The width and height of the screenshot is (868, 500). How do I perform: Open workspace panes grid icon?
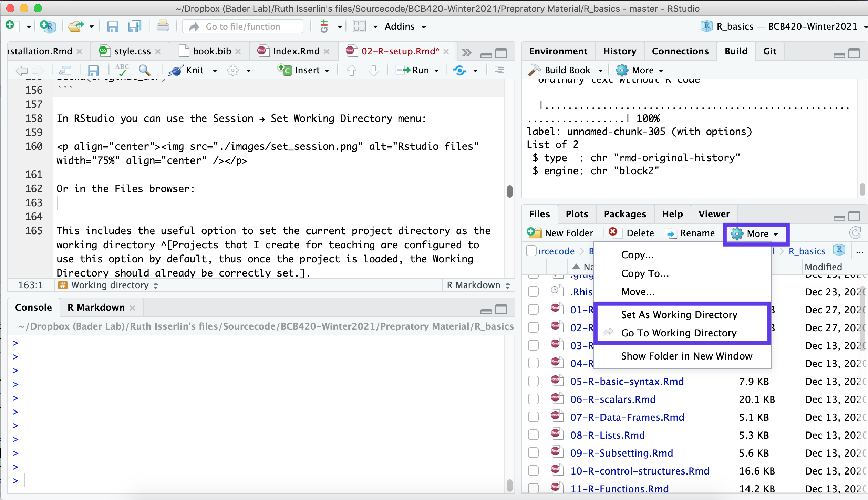(x=359, y=26)
